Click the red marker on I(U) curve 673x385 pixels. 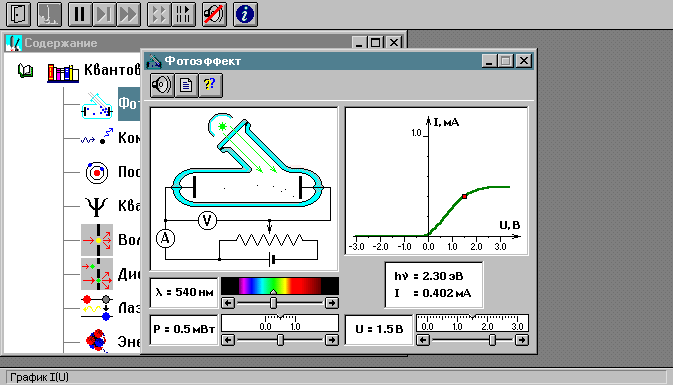(464, 196)
